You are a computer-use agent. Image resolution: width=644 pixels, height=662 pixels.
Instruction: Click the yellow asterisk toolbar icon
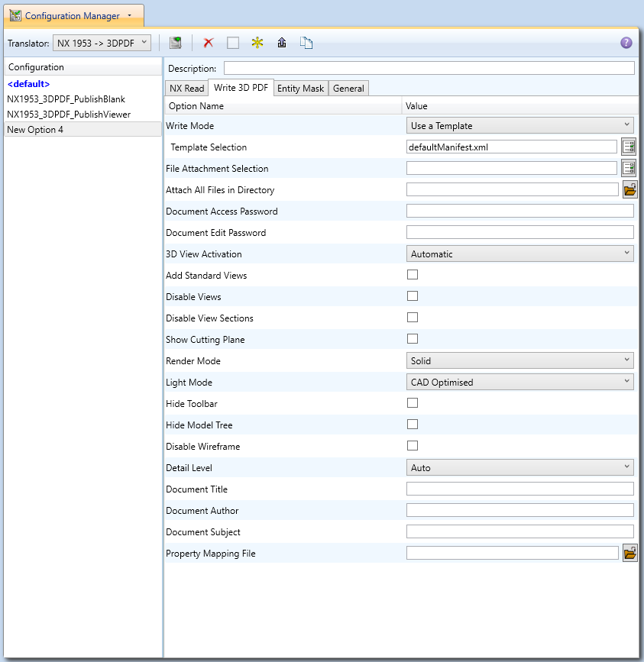tap(257, 43)
